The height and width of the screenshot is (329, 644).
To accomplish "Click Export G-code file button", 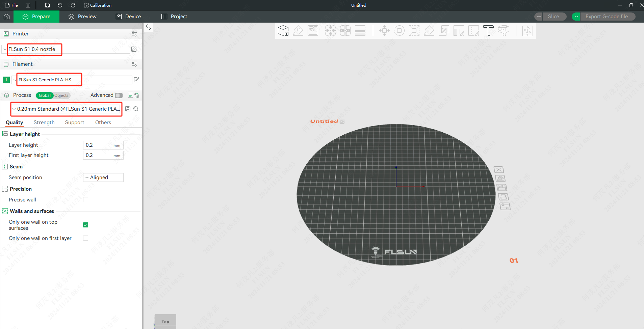I will tap(607, 17).
